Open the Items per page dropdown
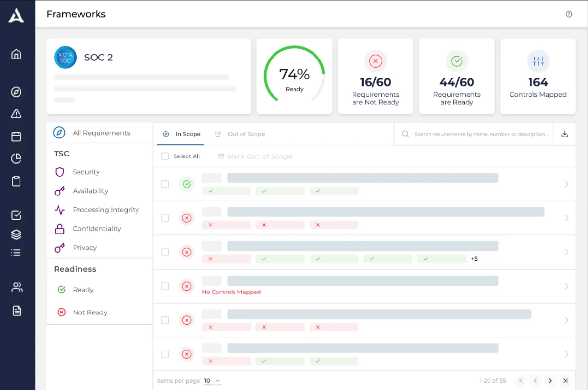Viewport: 588px width, 390px height. tap(212, 381)
